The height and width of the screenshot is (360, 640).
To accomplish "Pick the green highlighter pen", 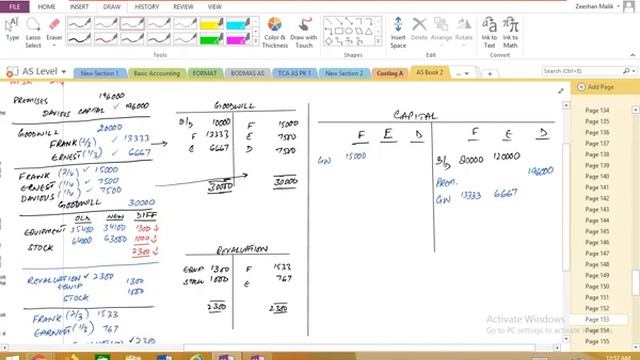I will [211, 39].
